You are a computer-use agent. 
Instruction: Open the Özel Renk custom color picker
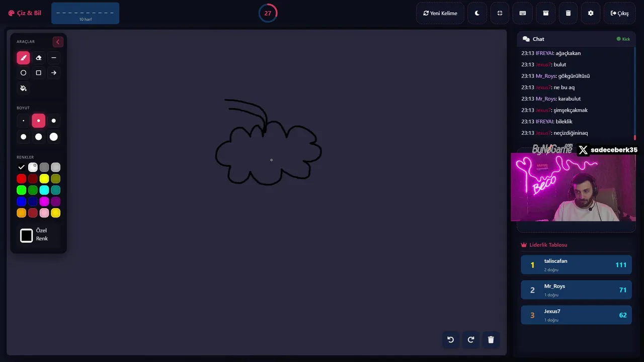tap(27, 235)
